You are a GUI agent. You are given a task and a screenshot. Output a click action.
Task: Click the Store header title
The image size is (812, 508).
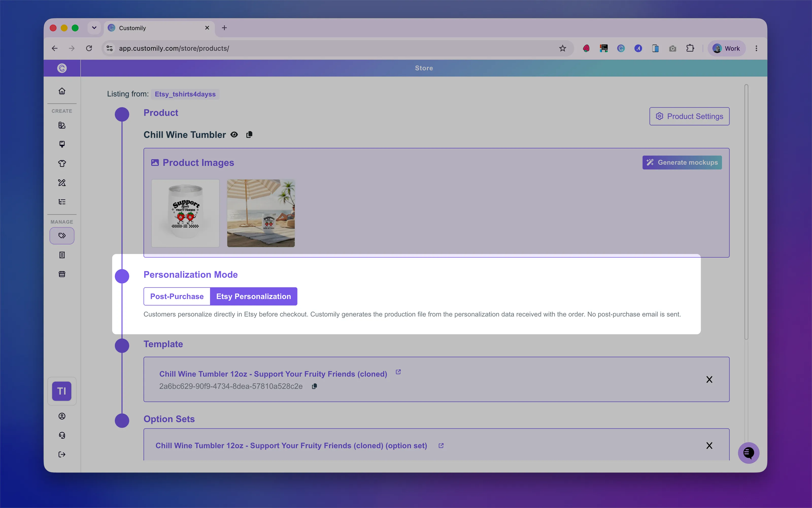tap(424, 68)
